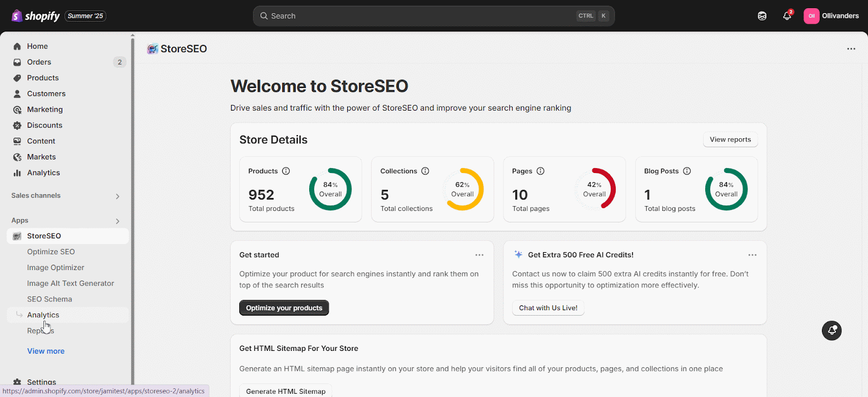Click the sparkle icon beside AI Credits heading
Viewport: 868px width, 397px height.
518,254
